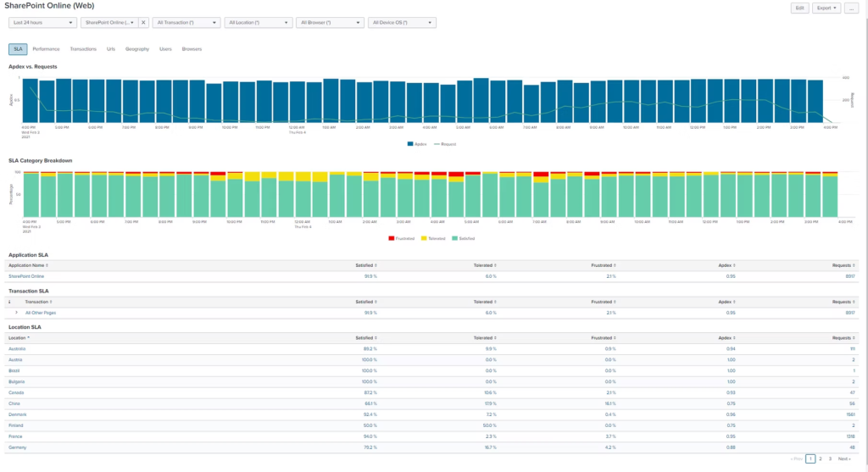868x472 pixels.
Task: Open the SharePoint Online application filter dropdown
Action: (x=109, y=23)
